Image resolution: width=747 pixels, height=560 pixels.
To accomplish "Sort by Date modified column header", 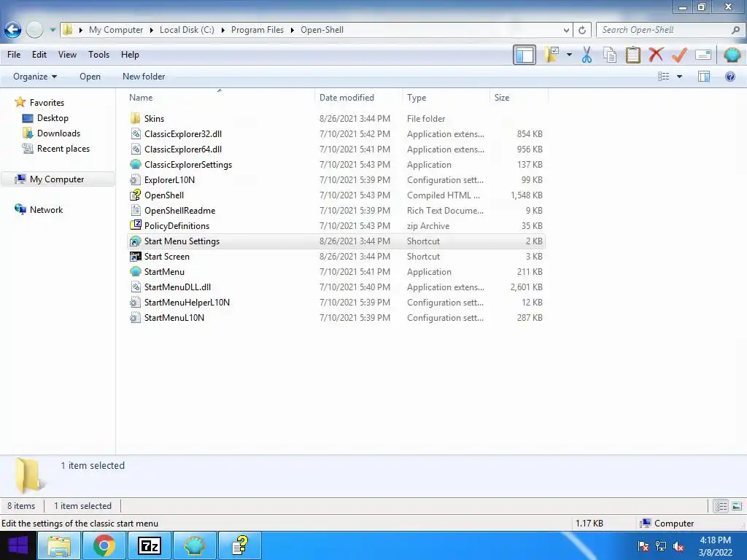I will [357, 98].
